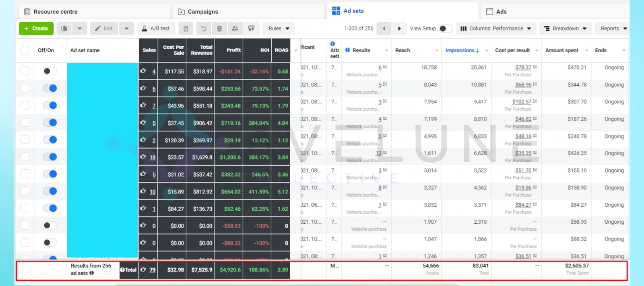Click info icon beside Results from 256 ad sets
Image resolution: width=644 pixels, height=286 pixels.
tap(92, 273)
